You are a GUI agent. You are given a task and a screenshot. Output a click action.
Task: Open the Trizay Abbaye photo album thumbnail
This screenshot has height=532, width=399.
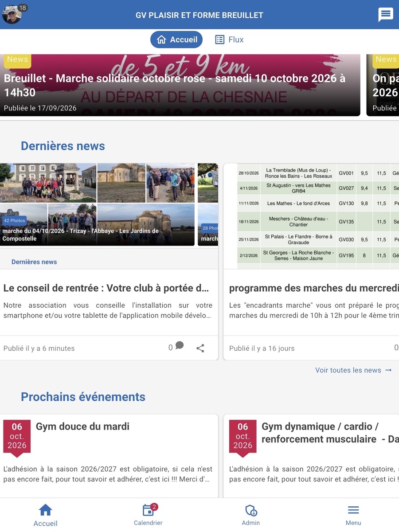click(97, 204)
